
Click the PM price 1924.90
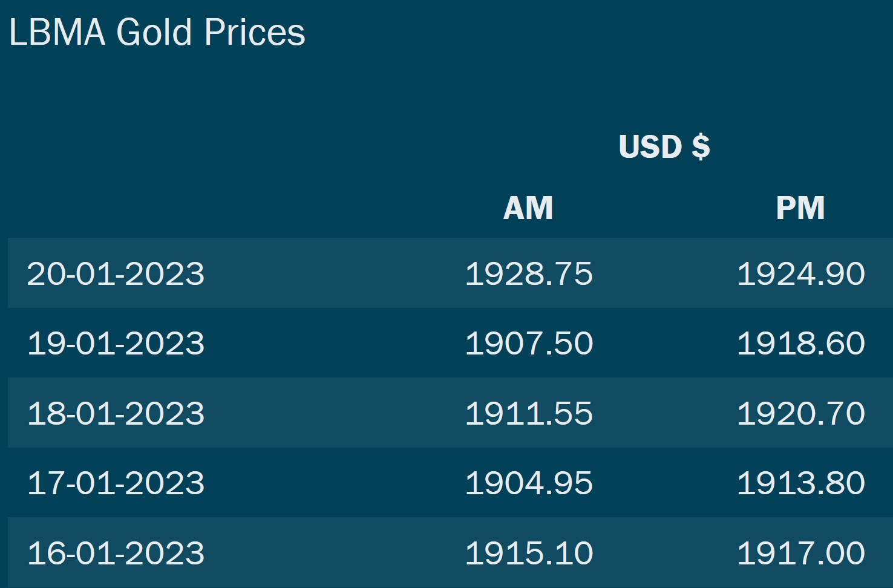(x=801, y=274)
